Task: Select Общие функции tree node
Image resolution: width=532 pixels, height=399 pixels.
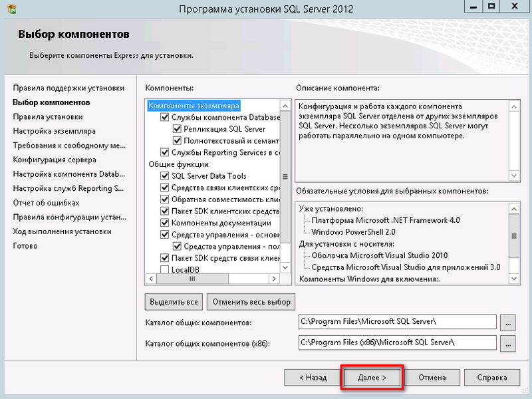Action: click(x=178, y=164)
